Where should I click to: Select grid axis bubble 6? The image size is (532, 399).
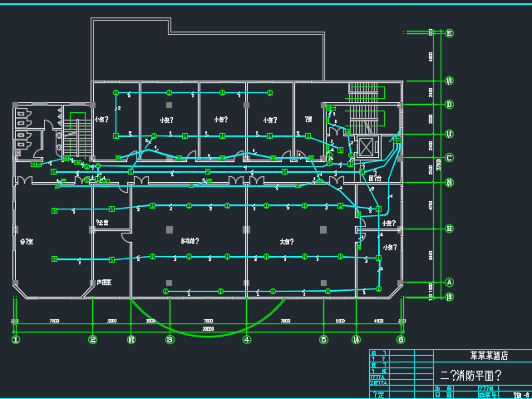[401, 339]
